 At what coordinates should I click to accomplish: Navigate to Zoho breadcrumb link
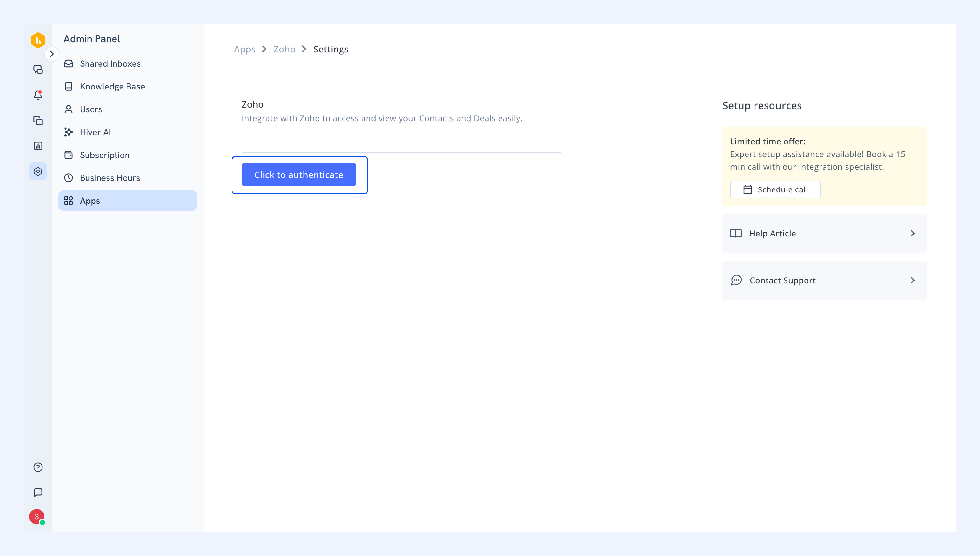(x=284, y=49)
